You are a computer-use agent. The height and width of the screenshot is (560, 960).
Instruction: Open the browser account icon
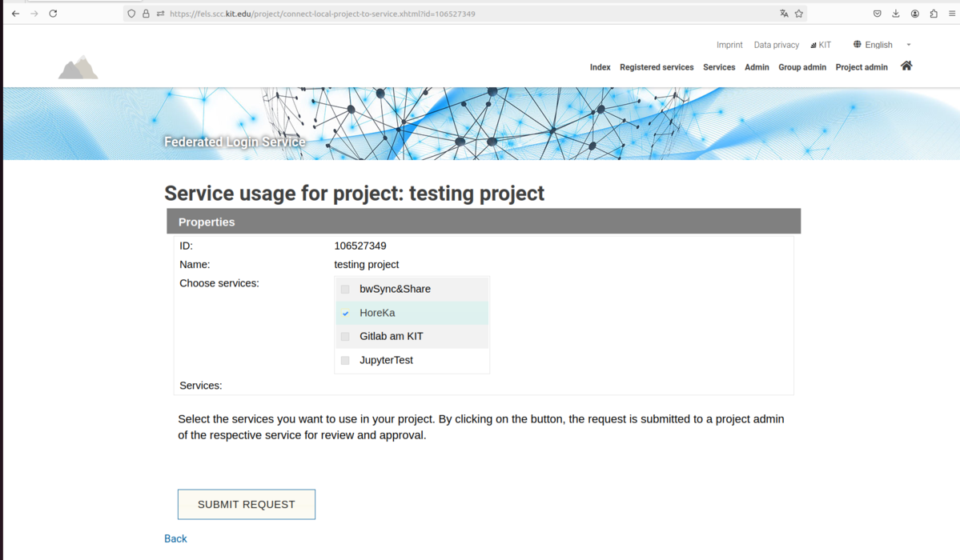pyautogui.click(x=914, y=14)
